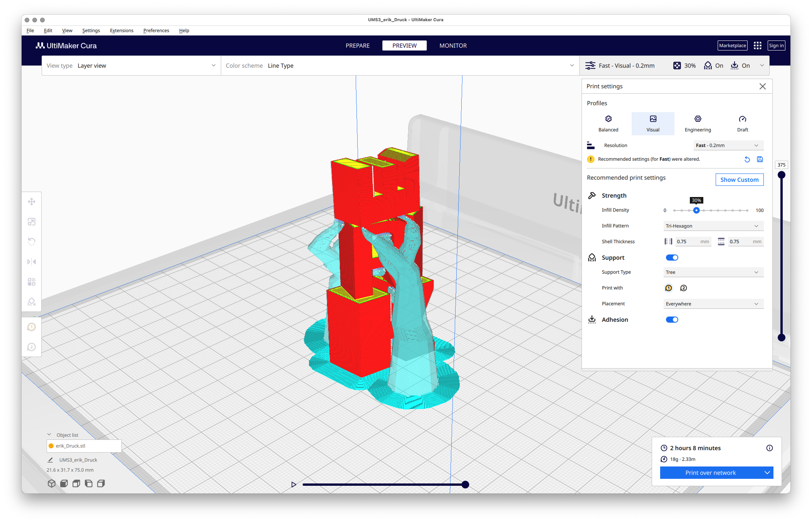Click the Adhesion section icon
Viewport: 812px width, 522px height.
click(592, 320)
